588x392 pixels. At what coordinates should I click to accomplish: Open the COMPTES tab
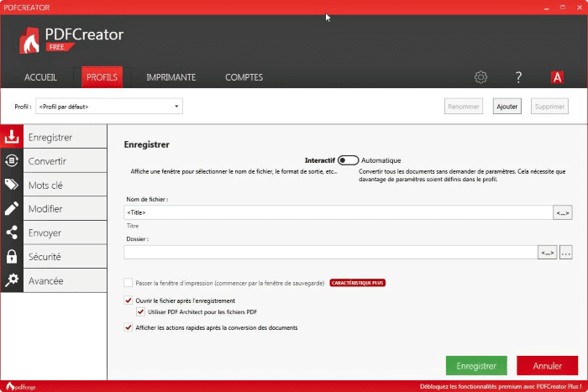click(244, 77)
